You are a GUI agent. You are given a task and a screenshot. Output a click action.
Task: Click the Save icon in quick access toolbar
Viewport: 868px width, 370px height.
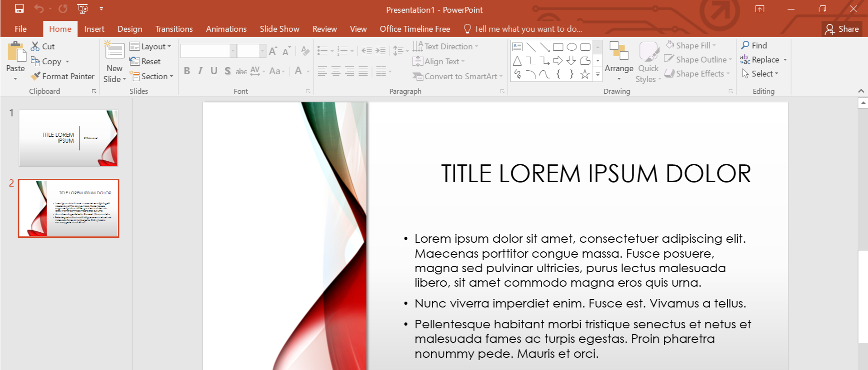pyautogui.click(x=19, y=9)
